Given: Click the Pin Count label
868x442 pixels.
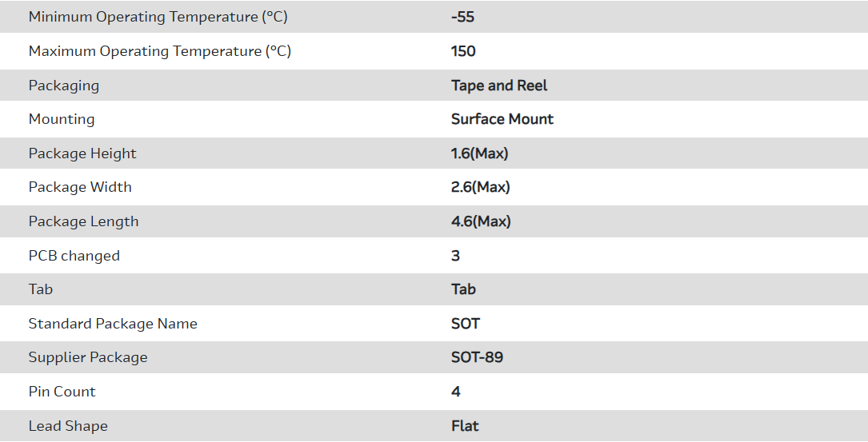Looking at the screenshot, I should [62, 392].
